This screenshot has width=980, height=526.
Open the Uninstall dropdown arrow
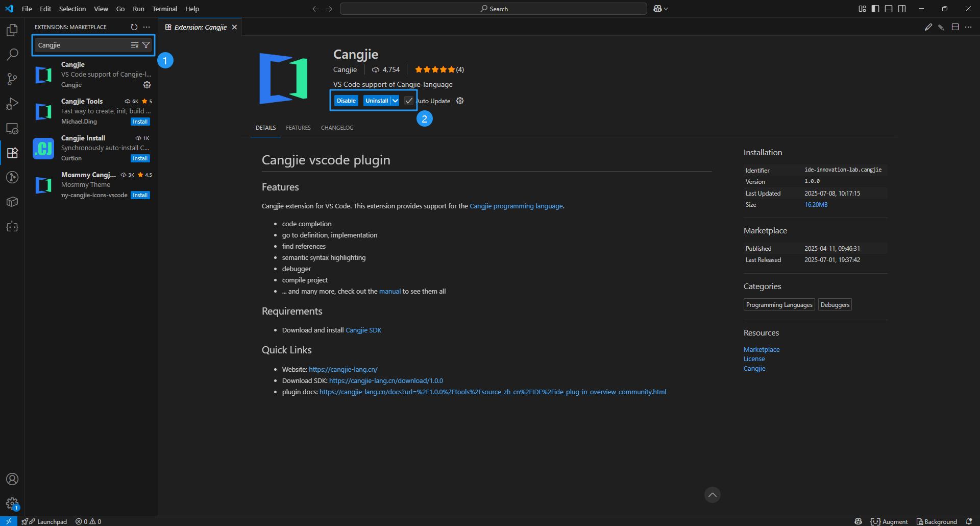click(x=395, y=101)
